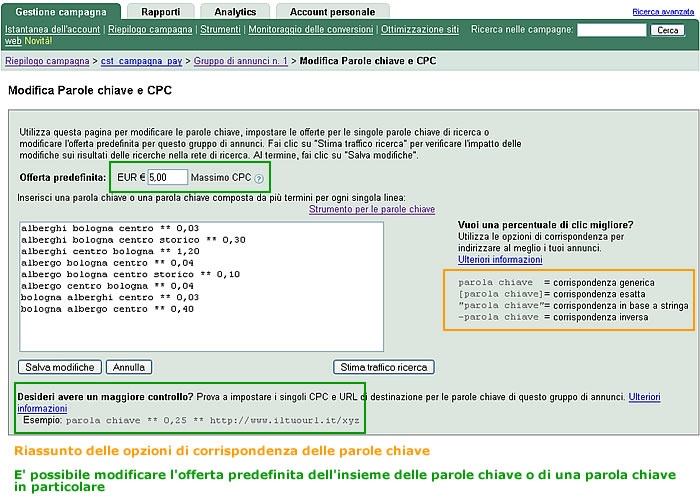Click the 'corrispondenza generica' legend entry
Image resolution: width=700 pixels, height=500 pixels.
coord(604,283)
